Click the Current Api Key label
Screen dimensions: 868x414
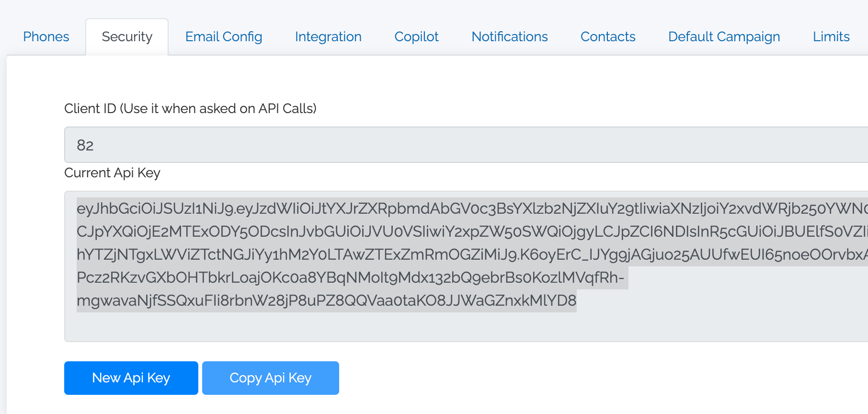pyautogui.click(x=112, y=173)
